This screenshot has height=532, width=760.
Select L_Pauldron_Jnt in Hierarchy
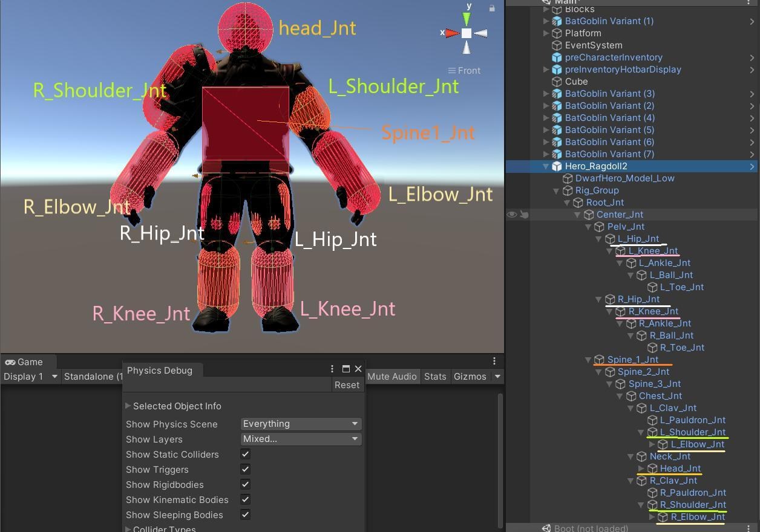coord(693,420)
